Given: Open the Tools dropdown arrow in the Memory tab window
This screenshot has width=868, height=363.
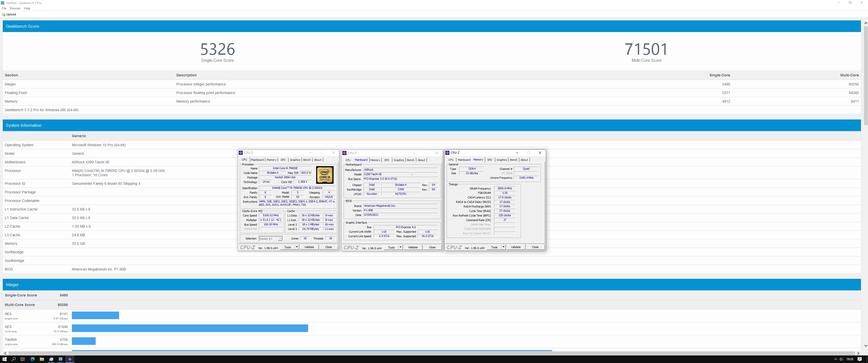Looking at the screenshot, I should click(x=503, y=247).
